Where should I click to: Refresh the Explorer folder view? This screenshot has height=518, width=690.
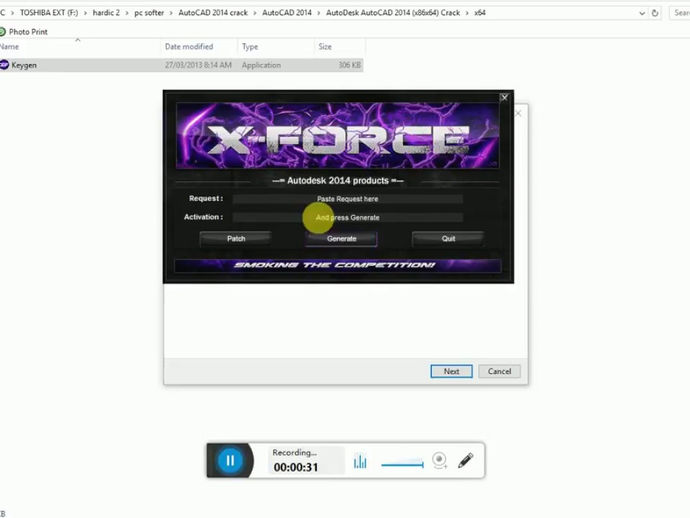(x=655, y=13)
